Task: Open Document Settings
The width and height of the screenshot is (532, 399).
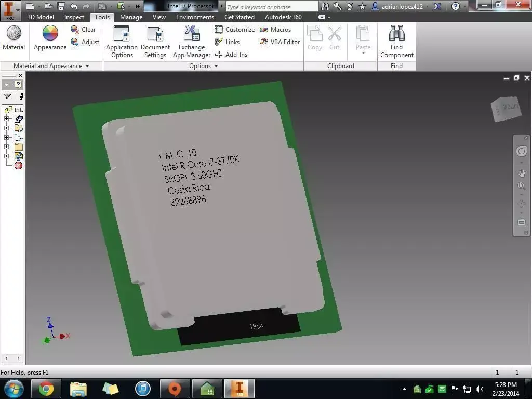Action: (155, 42)
